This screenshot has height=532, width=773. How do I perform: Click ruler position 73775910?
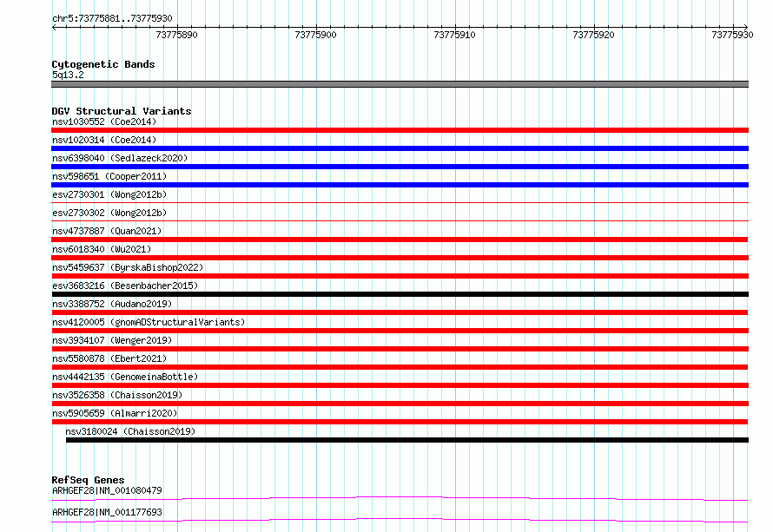pos(454,35)
